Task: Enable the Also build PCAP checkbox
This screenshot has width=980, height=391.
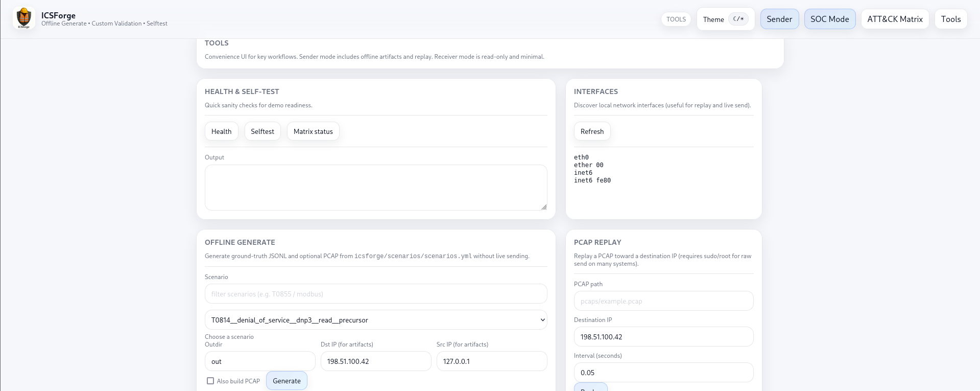Action: [210, 381]
